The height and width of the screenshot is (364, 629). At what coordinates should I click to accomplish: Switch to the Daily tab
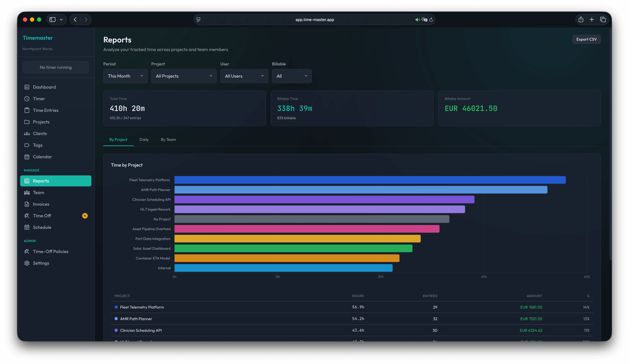pos(144,140)
